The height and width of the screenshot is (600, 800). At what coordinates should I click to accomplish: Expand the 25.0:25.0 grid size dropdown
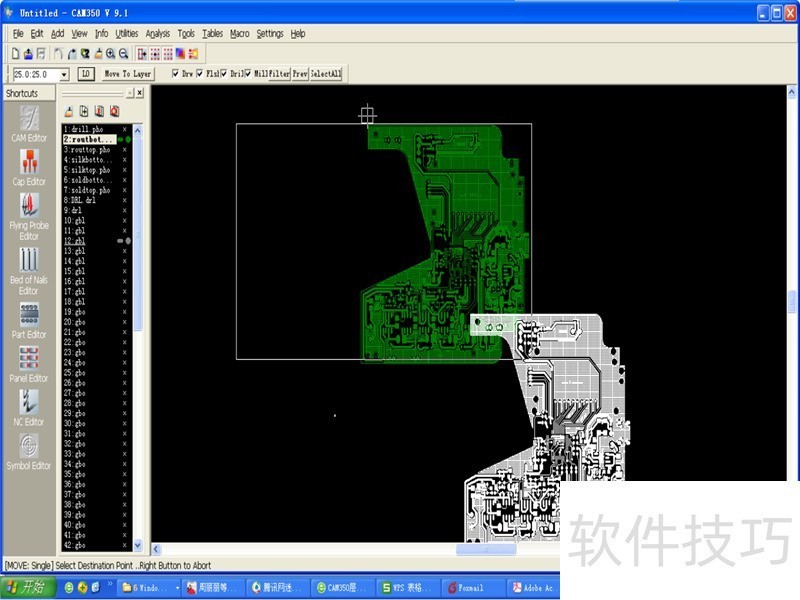click(64, 74)
